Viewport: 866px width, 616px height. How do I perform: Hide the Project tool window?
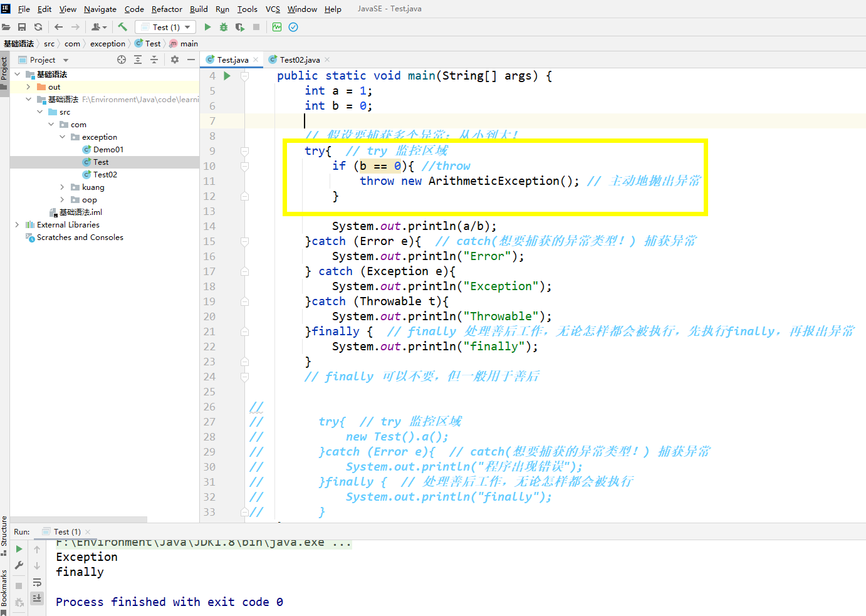point(191,60)
